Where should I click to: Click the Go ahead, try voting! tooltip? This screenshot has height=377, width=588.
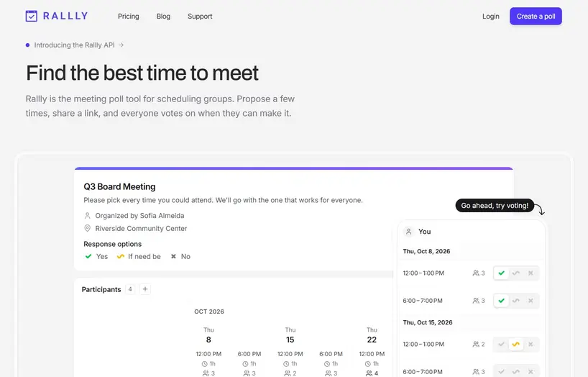pos(495,205)
